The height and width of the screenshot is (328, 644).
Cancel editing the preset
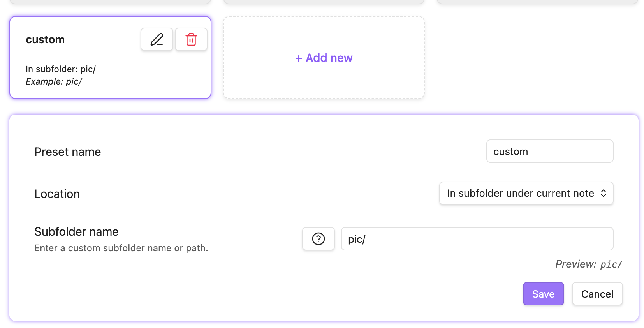597,294
